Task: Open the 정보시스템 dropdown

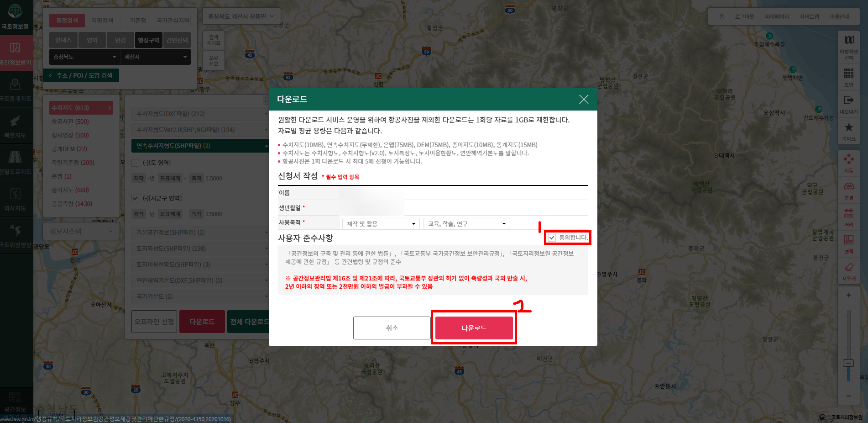Action: (x=81, y=231)
